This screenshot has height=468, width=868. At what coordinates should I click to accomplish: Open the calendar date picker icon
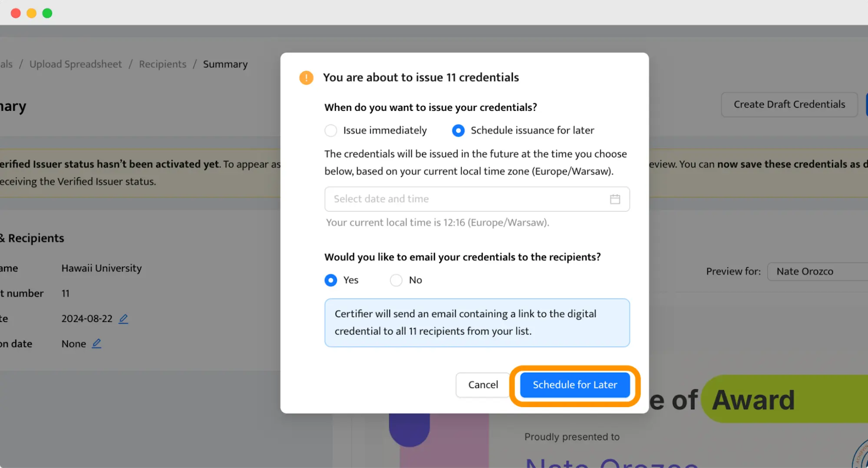(615, 199)
